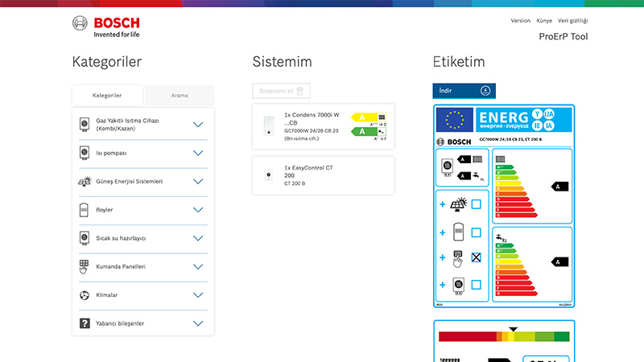Open the Version link
Screen dimensions: 644x362
click(x=520, y=21)
